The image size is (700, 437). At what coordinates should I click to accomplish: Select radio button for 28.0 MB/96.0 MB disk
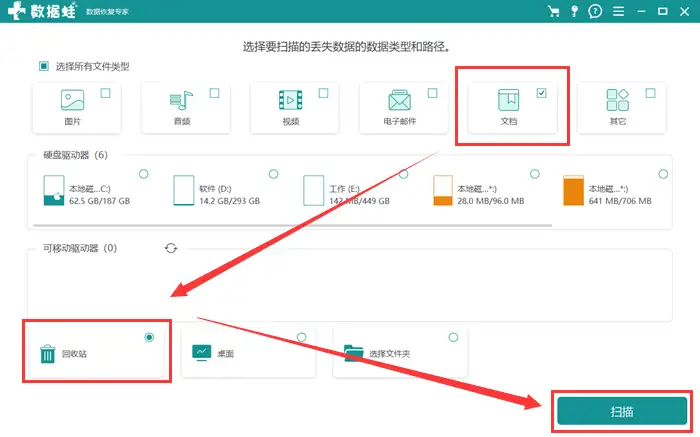[535, 174]
